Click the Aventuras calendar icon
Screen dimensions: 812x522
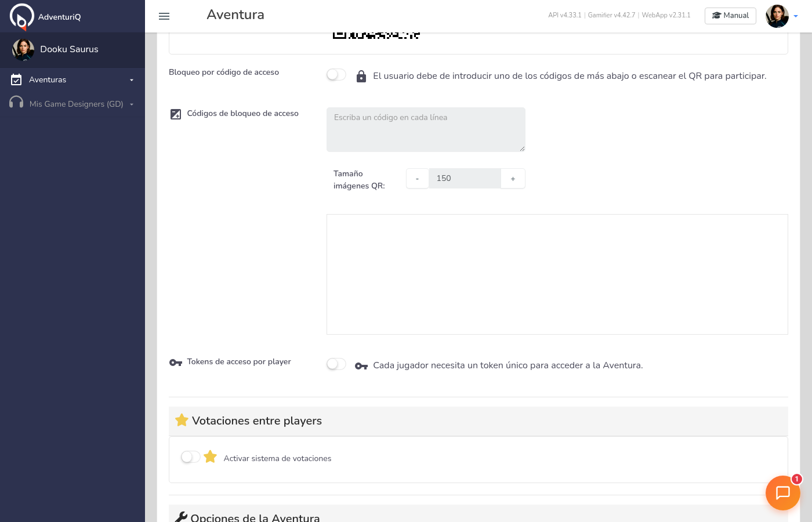[x=16, y=79]
